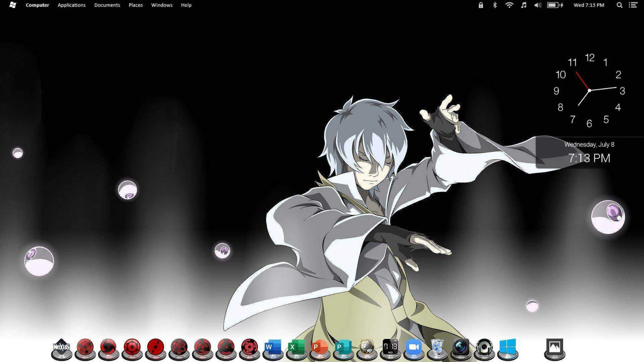Open the picture frame dock icon

(x=554, y=347)
